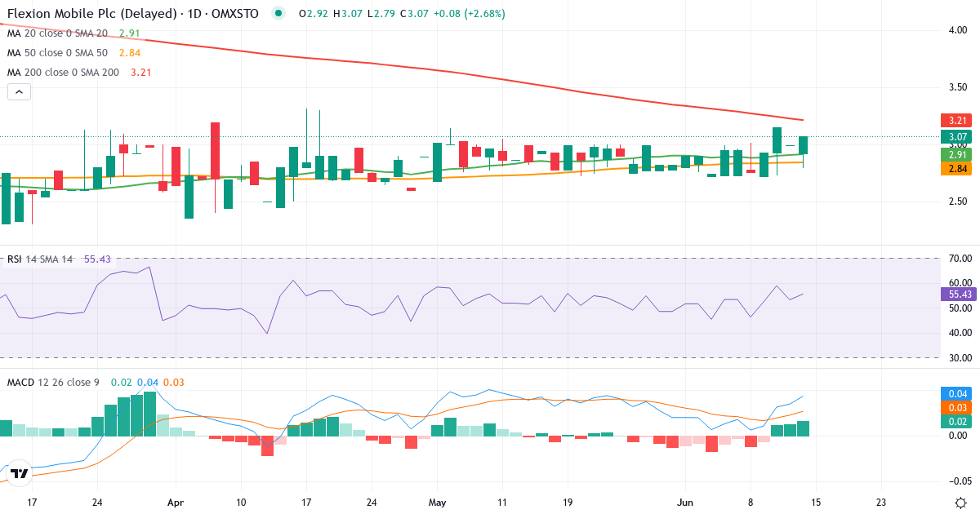
Task: Collapse the indicator legend chevron
Action: click(19, 92)
